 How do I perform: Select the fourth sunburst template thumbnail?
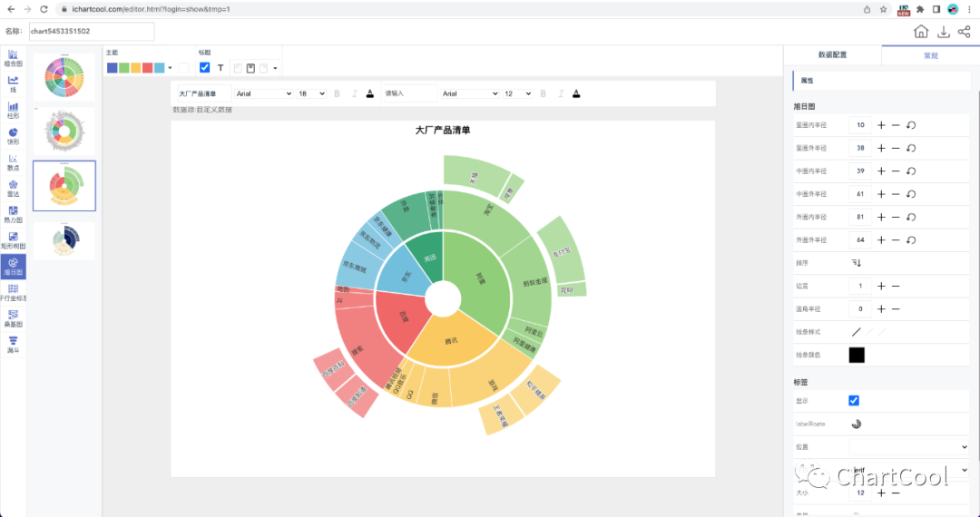click(64, 240)
